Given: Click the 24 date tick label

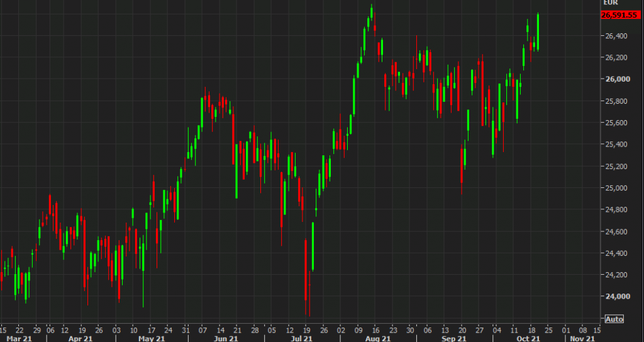Looking at the screenshot, I should (x=168, y=329).
